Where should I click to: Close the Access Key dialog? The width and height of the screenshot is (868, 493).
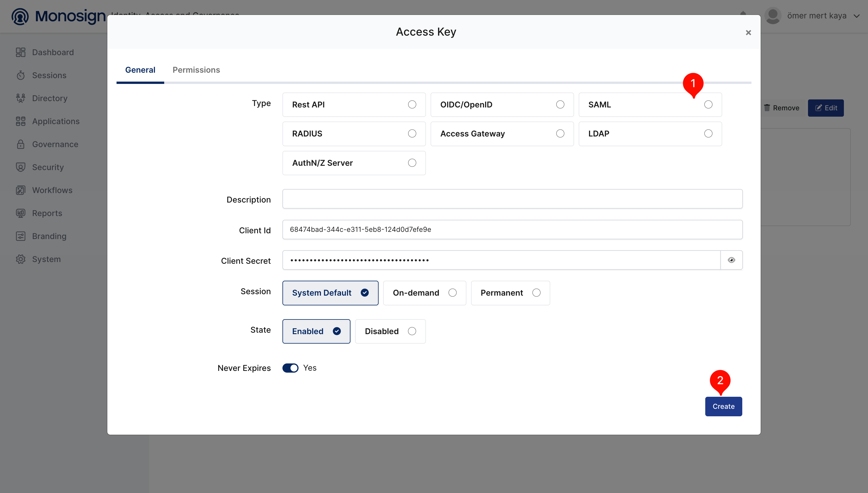coord(748,32)
